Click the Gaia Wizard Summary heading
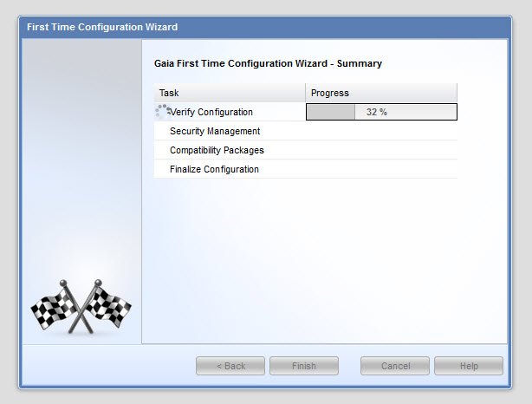 (268, 63)
